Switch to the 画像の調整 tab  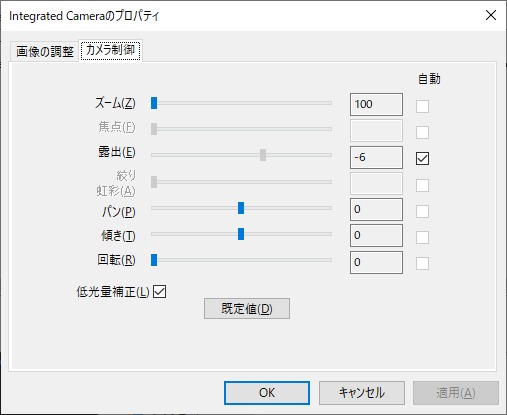click(x=45, y=51)
